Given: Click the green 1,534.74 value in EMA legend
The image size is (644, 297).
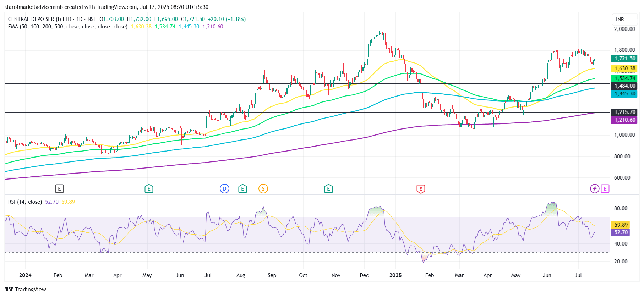Looking at the screenshot, I should click(165, 27).
